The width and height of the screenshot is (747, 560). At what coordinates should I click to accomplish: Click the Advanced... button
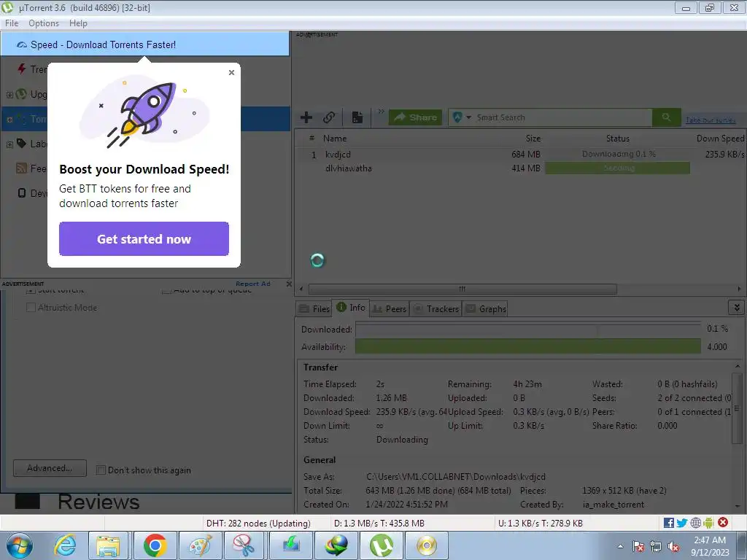[50, 468]
